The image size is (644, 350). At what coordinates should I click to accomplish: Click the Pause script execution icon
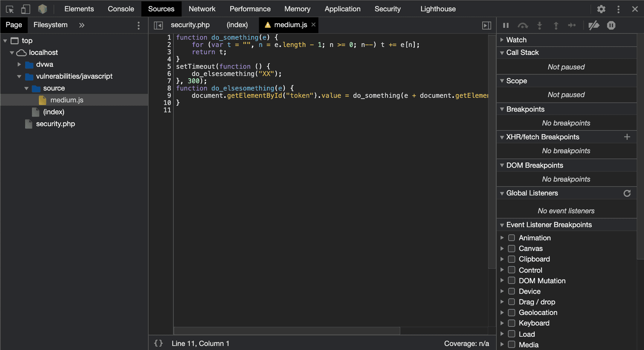coord(506,25)
